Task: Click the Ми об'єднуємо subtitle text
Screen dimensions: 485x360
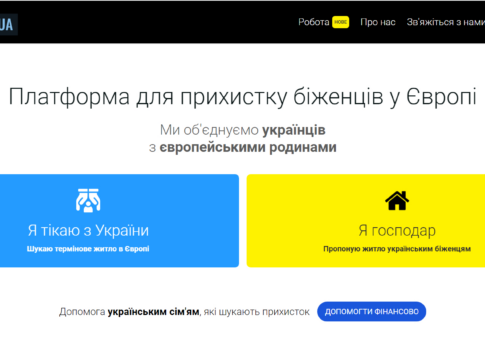Action: tap(209, 130)
